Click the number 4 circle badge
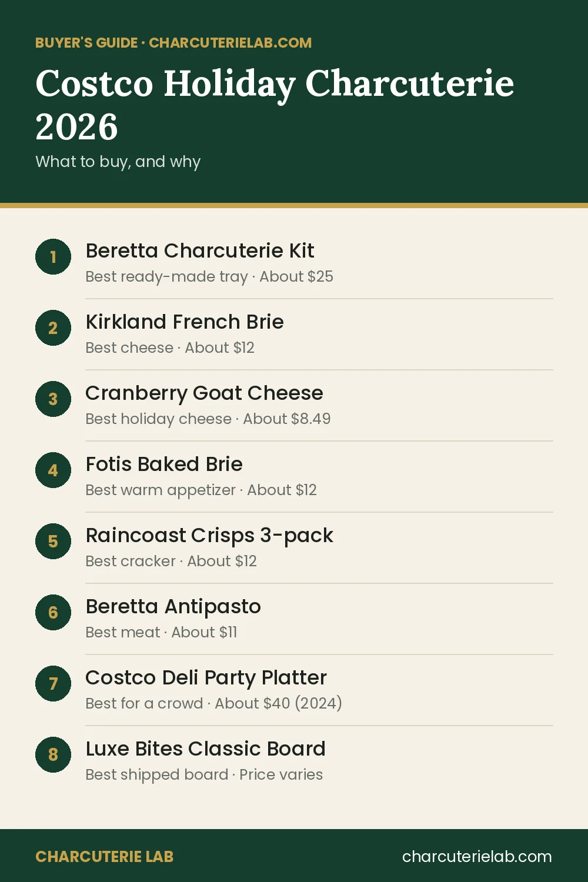 coord(53,470)
